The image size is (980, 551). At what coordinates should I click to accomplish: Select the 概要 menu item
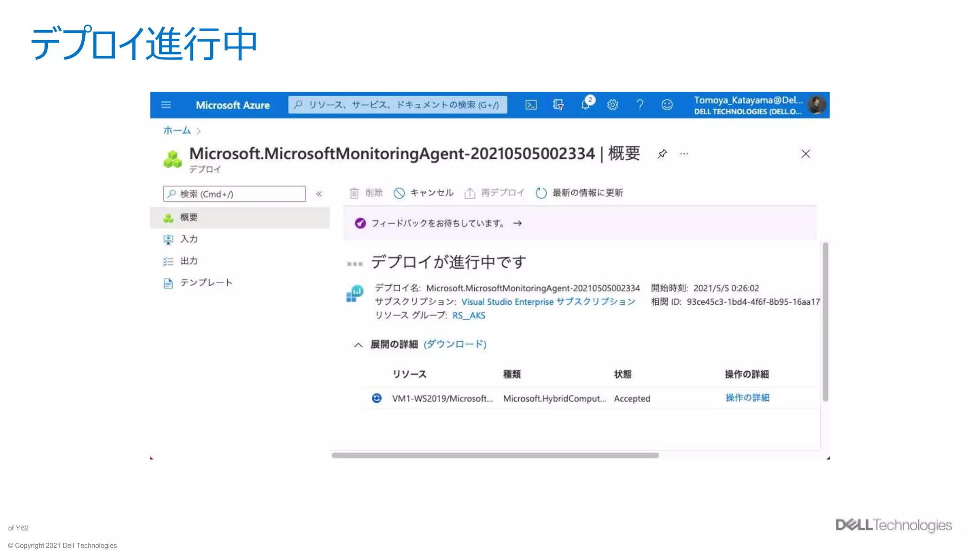240,218
